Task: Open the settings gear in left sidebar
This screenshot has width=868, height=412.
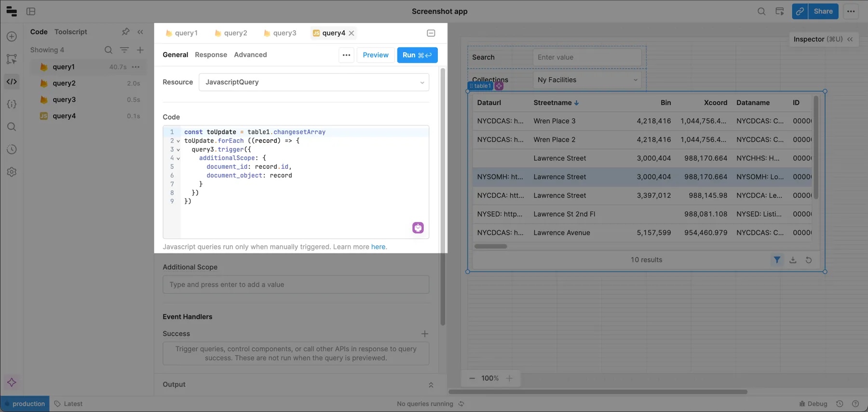Action: click(x=12, y=172)
